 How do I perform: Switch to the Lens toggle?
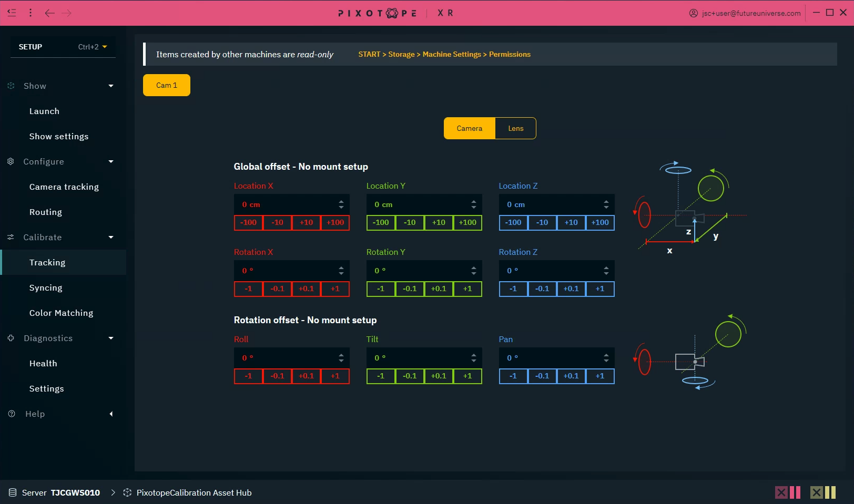click(515, 128)
